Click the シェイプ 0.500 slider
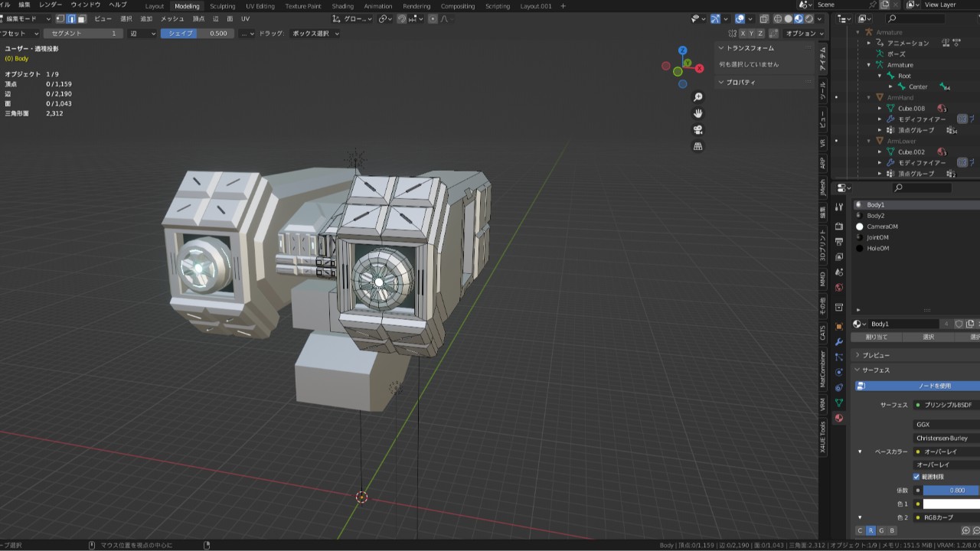The image size is (980, 551). pyautogui.click(x=197, y=34)
